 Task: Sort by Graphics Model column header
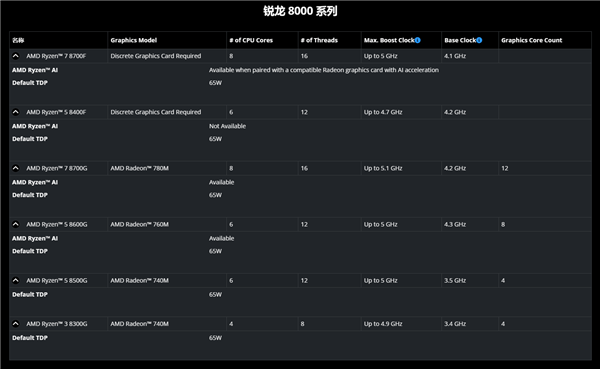click(134, 40)
